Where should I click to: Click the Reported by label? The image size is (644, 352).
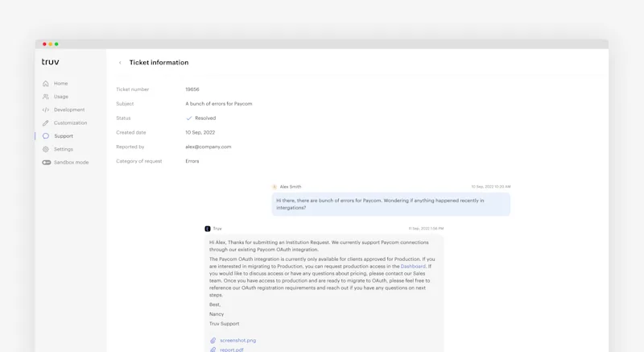pos(130,147)
